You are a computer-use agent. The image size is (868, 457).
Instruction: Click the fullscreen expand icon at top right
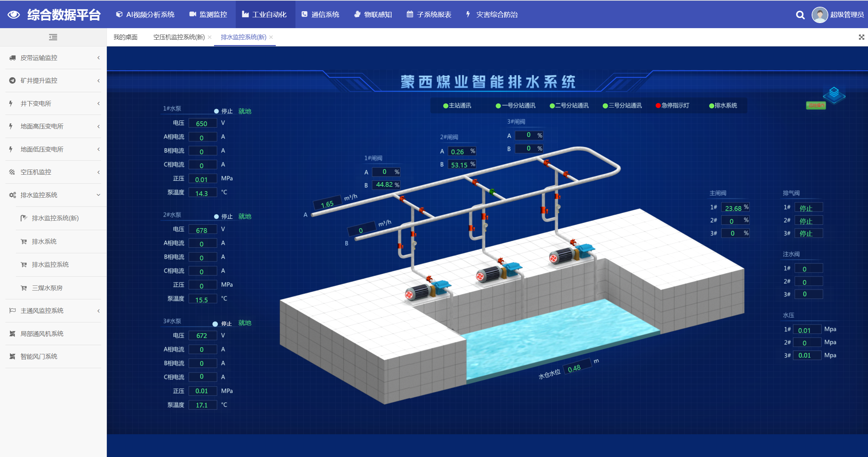[x=861, y=37]
